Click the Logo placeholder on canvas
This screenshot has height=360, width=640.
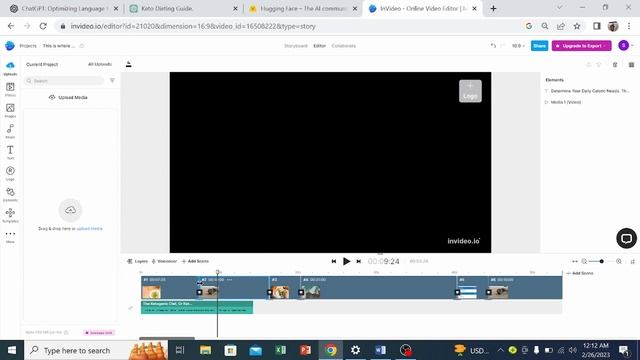coord(470,91)
